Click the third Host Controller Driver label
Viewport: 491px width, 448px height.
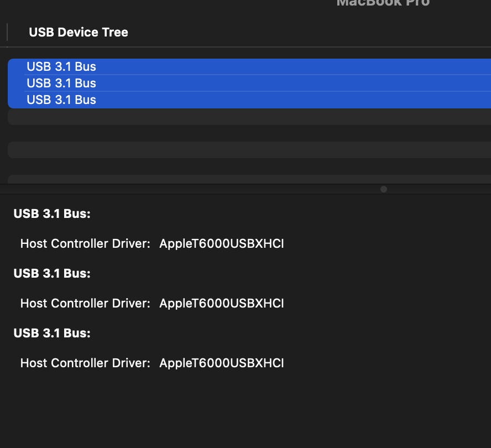point(85,363)
